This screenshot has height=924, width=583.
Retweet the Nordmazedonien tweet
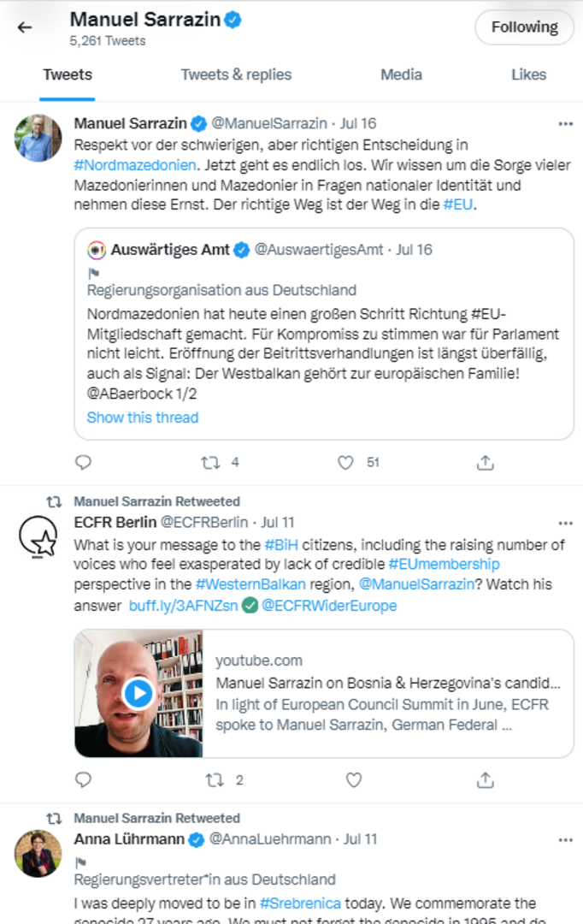[x=210, y=463]
